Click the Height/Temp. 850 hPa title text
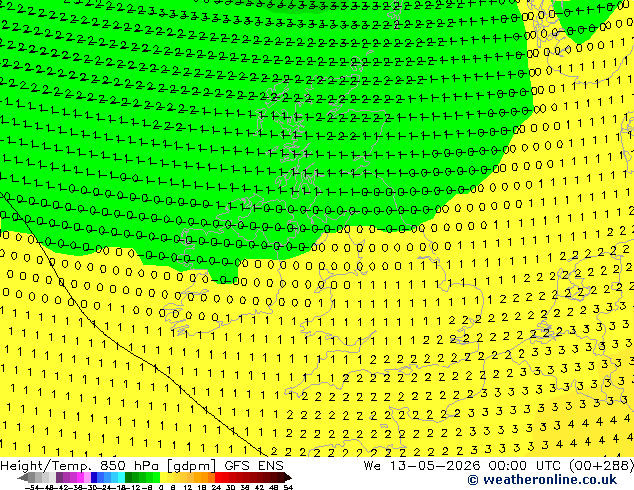634x490 pixels. [x=81, y=466]
